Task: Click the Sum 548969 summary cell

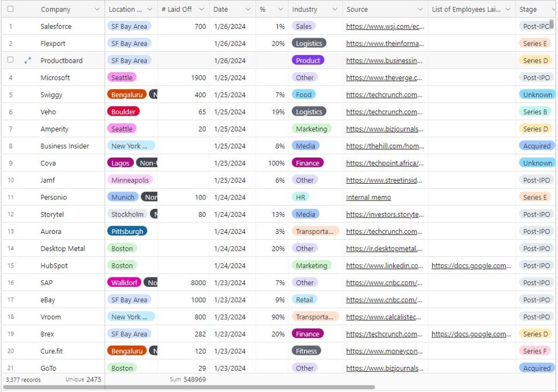Action: pos(187,379)
